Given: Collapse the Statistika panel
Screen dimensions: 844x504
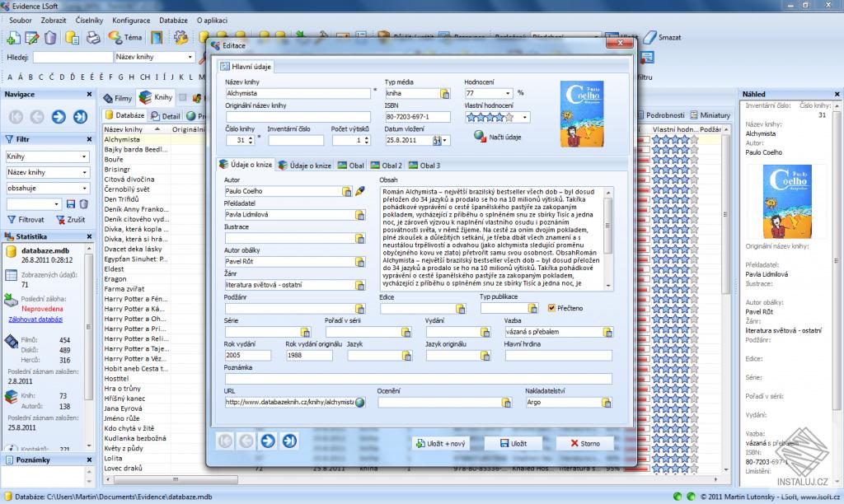Looking at the screenshot, I should 89,236.
